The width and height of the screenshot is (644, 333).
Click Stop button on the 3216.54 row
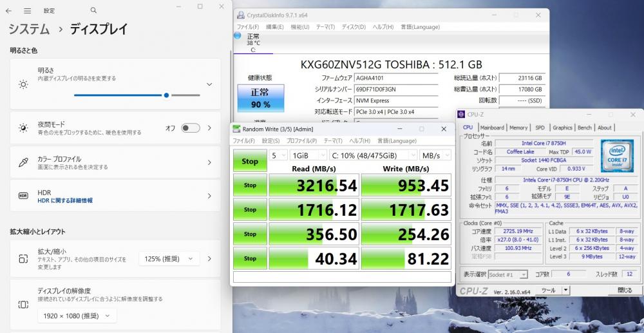(x=250, y=186)
